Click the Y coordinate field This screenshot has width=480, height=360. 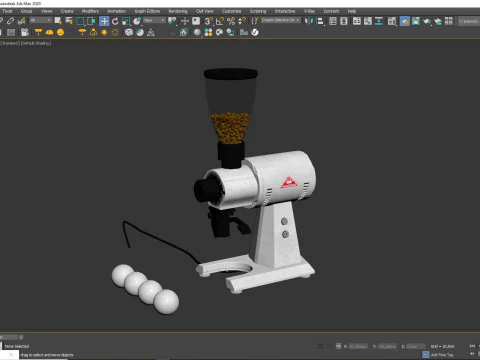pos(387,346)
